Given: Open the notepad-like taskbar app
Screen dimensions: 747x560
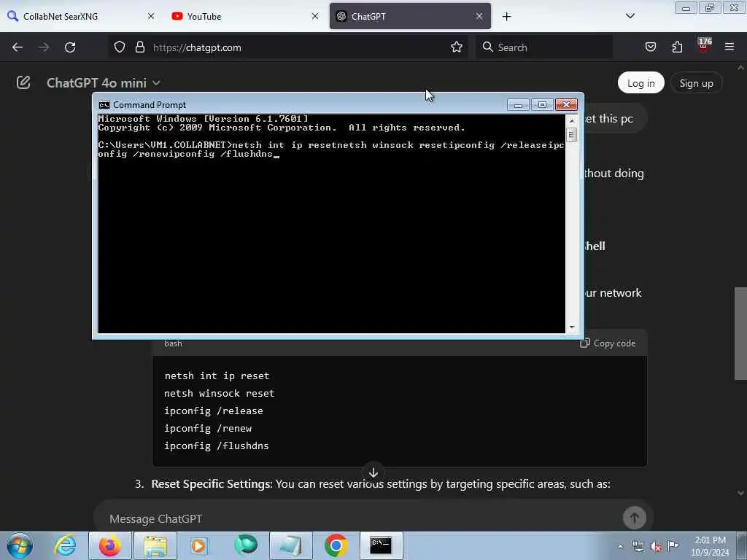Looking at the screenshot, I should tap(290, 545).
